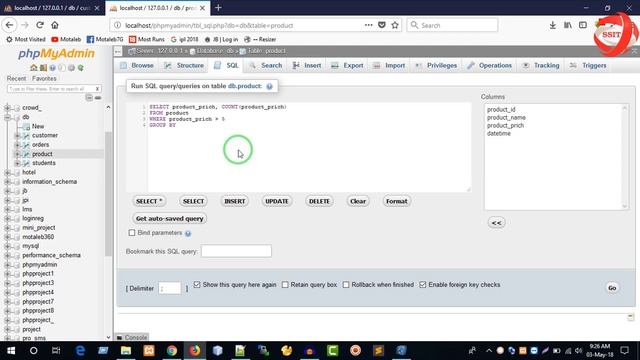Click the UPDATE query button

(277, 201)
